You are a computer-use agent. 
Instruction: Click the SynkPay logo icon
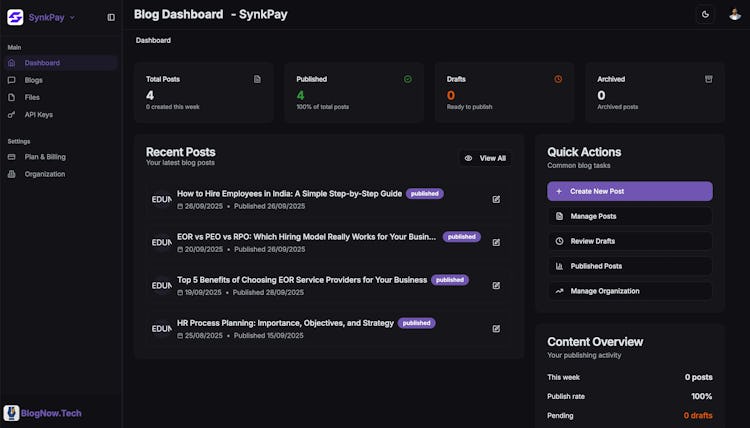point(15,17)
